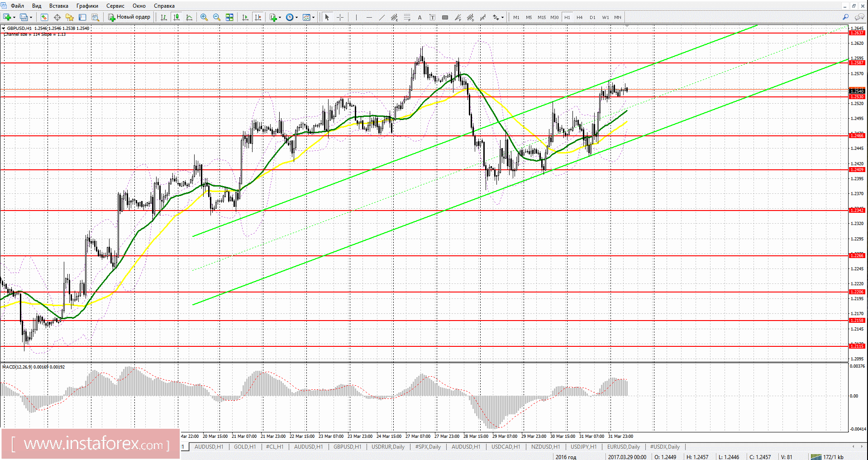Expand the profiles dropdown arrow
Image resolution: width=868 pixels, height=460 pixels.
pos(31,17)
